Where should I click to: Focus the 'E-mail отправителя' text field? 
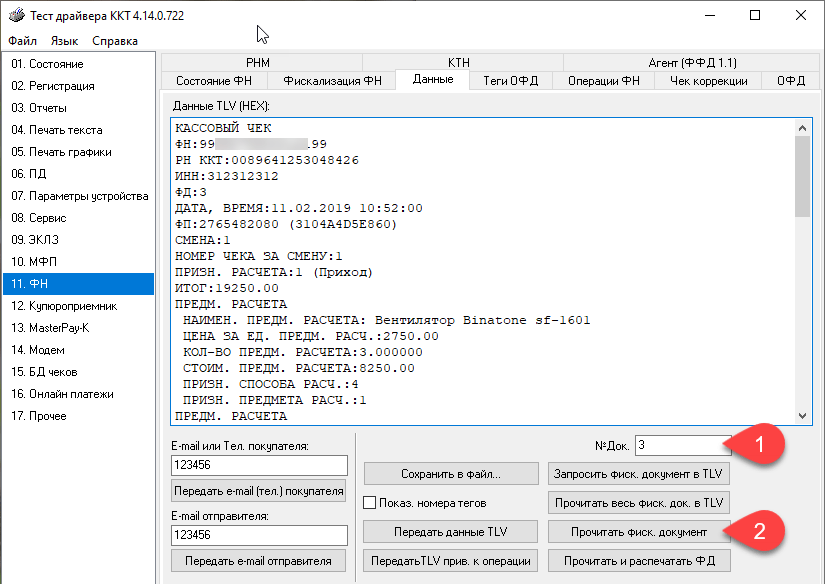click(259, 536)
